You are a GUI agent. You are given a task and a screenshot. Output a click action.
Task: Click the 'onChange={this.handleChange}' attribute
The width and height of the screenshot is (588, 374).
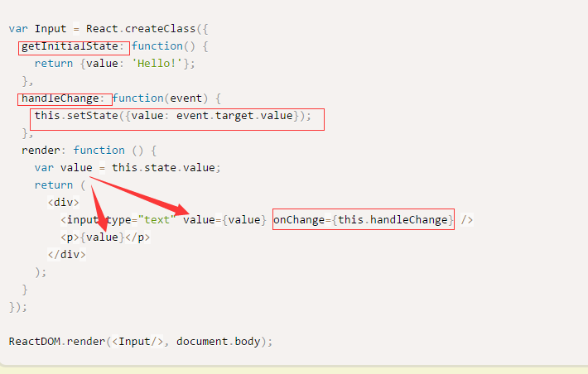pos(364,219)
